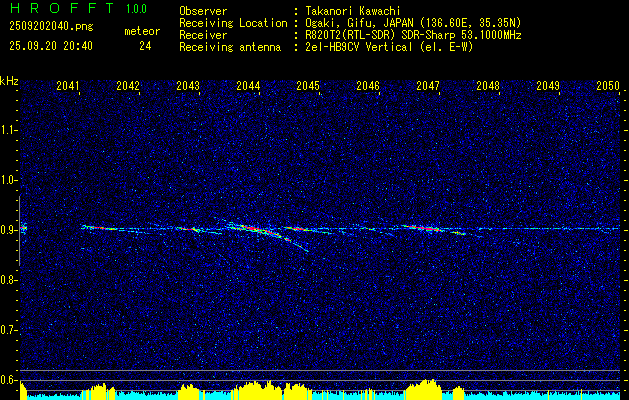
Task: Click the yellow signal-level peak below 2047
Action: [x=424, y=389]
